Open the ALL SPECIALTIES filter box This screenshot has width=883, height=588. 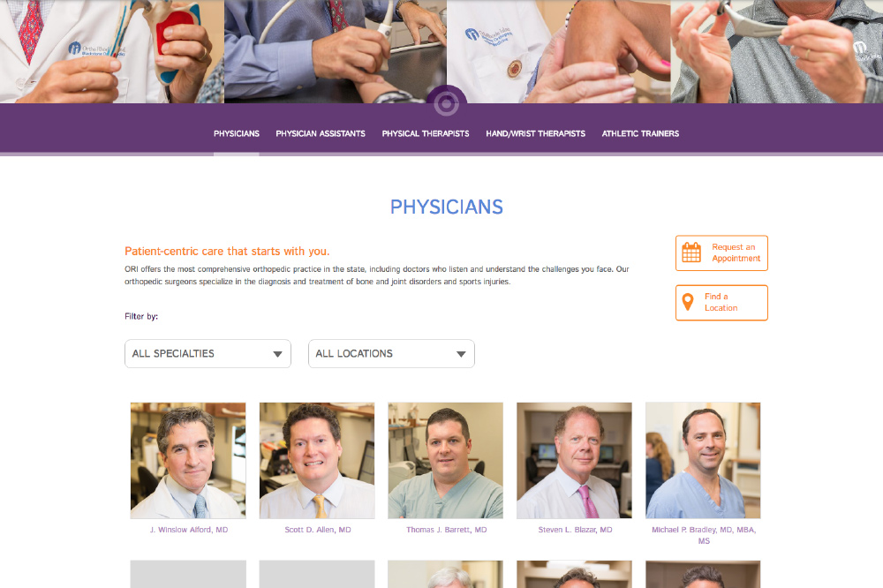click(x=208, y=354)
